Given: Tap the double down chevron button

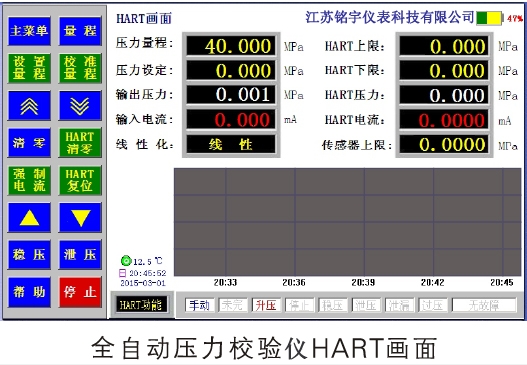Looking at the screenshot, I should click(x=80, y=106).
